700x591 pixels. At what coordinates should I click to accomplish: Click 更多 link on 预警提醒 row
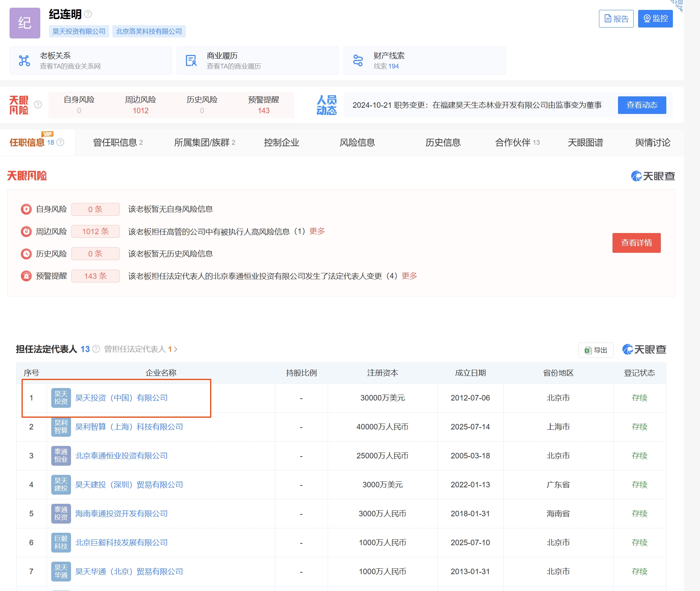pyautogui.click(x=409, y=276)
